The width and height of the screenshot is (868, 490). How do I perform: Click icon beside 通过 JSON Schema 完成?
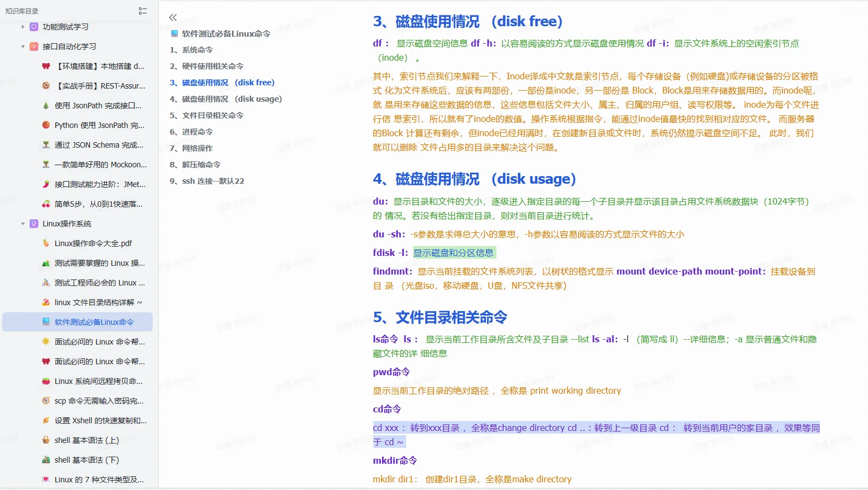(46, 145)
